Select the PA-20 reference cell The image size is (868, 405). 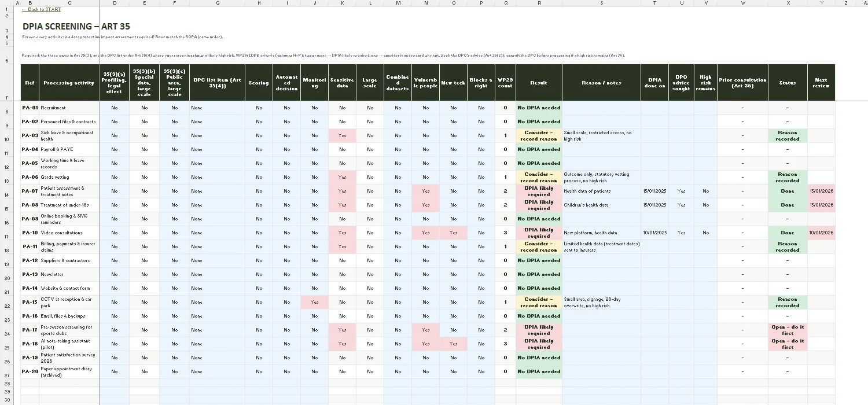pos(30,372)
